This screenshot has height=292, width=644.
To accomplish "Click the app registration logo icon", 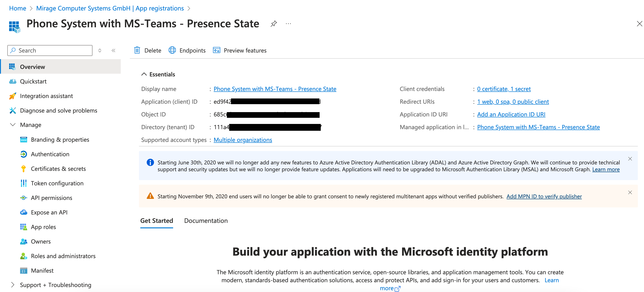I will [x=15, y=27].
